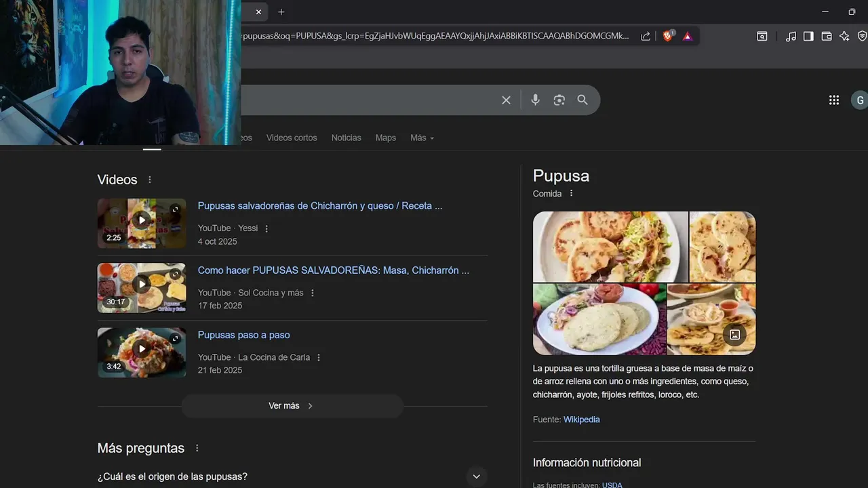
Task: Click preview icon on the 30:17 video thumbnail
Action: click(x=175, y=274)
